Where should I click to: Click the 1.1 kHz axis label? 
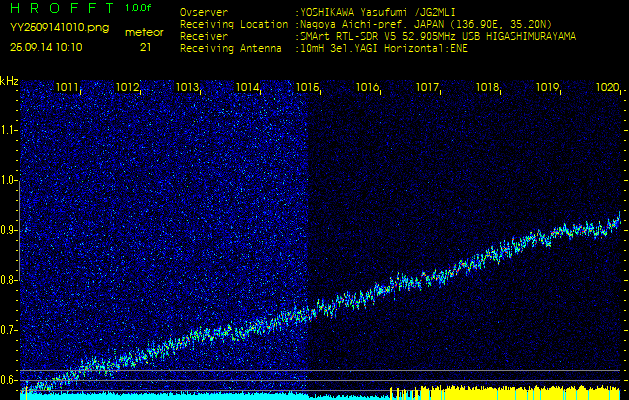tap(9, 130)
